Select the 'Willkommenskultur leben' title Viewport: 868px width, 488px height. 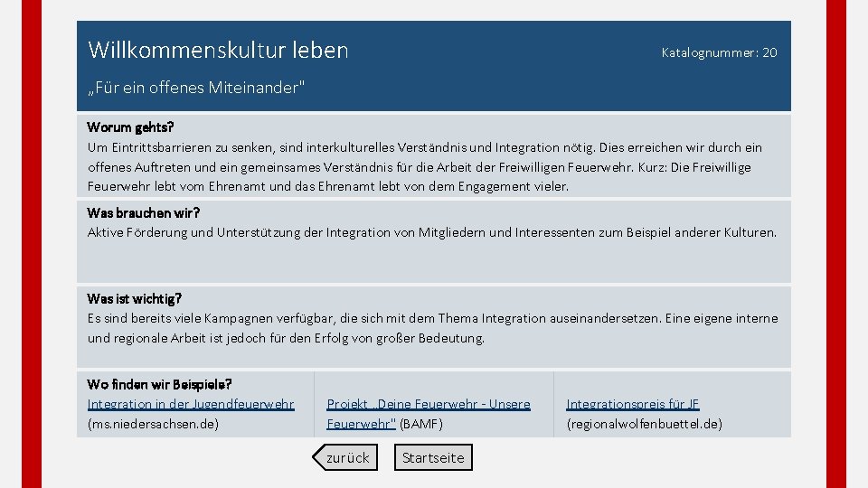coord(218,50)
